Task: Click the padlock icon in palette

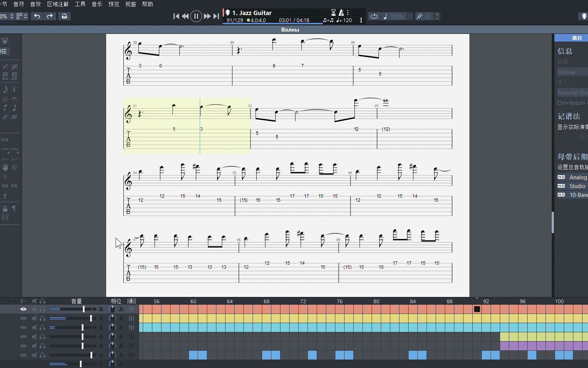Action: 5,209
